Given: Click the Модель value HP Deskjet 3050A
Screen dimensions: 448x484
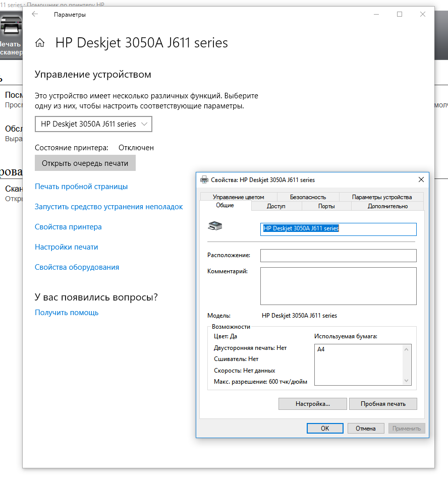Looking at the screenshot, I should pyautogui.click(x=299, y=316).
